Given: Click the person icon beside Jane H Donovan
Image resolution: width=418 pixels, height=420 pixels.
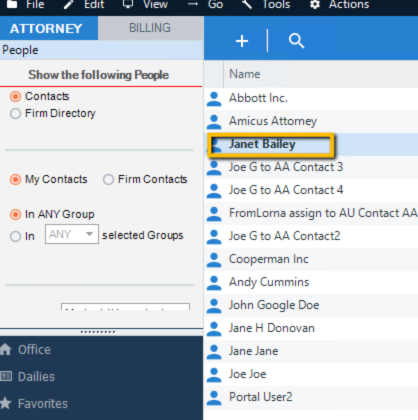Looking at the screenshot, I should click(214, 329).
